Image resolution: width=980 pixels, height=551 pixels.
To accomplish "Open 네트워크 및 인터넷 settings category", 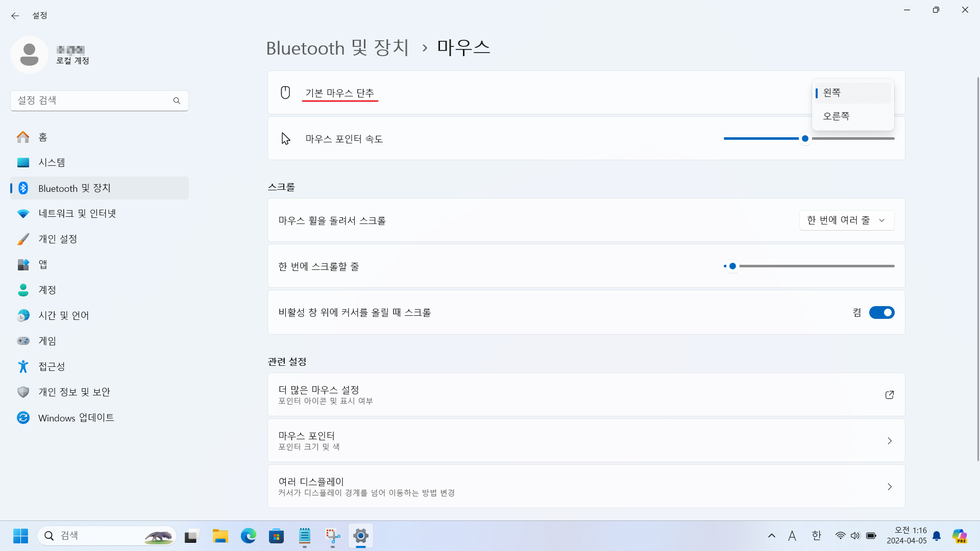I will coord(100,213).
